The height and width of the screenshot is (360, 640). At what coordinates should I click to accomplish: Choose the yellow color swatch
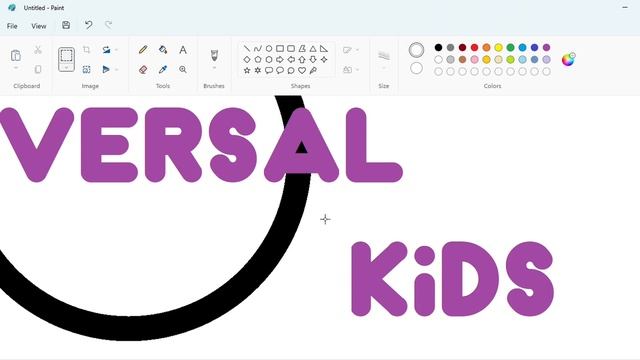(x=498, y=47)
